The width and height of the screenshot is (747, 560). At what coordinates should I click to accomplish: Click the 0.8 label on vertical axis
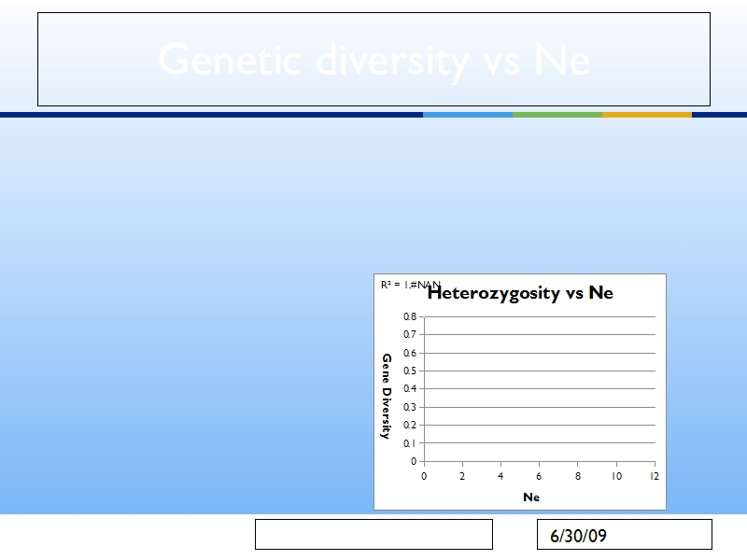[x=410, y=316]
